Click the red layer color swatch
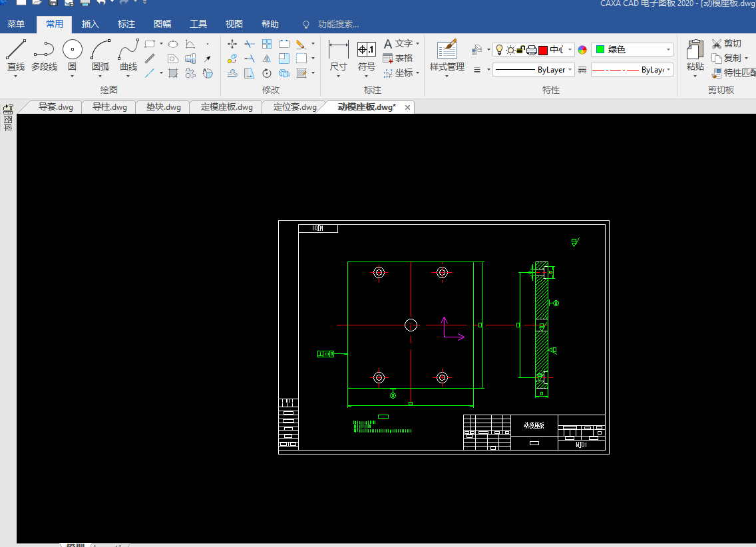Screen dimensions: 756x547 tap(543, 50)
